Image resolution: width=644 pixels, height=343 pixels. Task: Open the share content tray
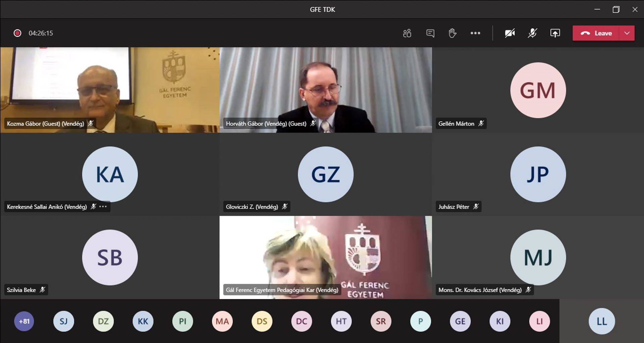(x=555, y=33)
